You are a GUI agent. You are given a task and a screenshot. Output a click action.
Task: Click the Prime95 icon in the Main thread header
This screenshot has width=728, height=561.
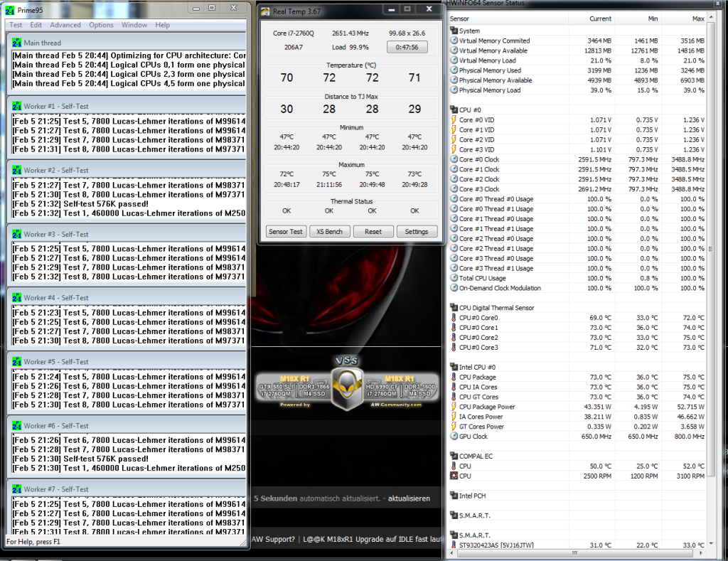pyautogui.click(x=16, y=41)
